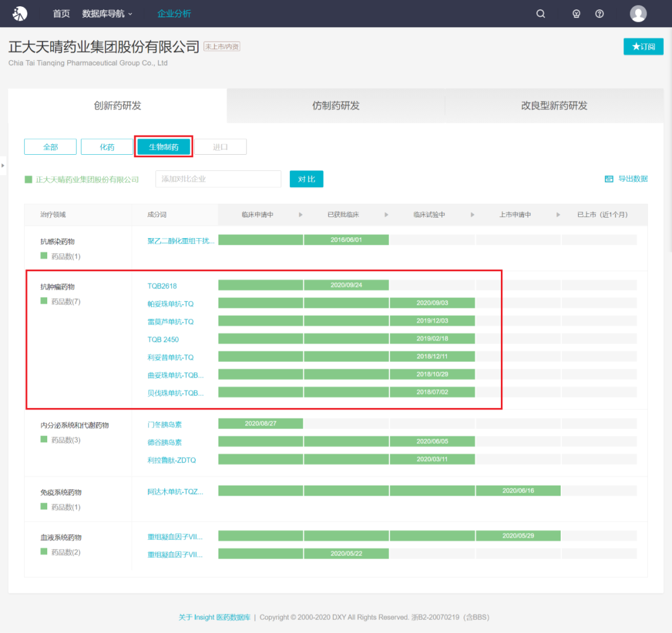672x633 pixels.
Task: Click arrow after 临床申请中 column header
Action: (x=301, y=215)
